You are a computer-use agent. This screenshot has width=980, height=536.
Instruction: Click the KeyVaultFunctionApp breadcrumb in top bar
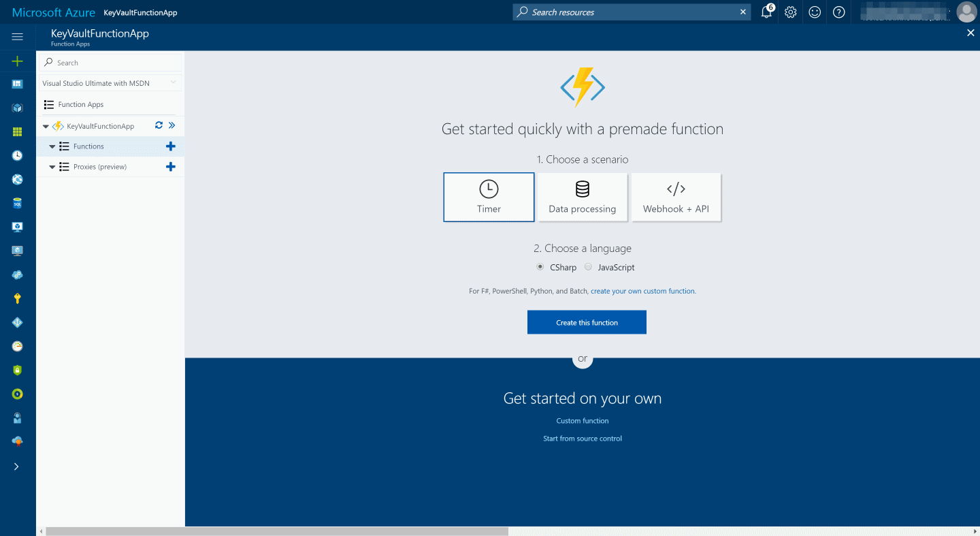[140, 13]
